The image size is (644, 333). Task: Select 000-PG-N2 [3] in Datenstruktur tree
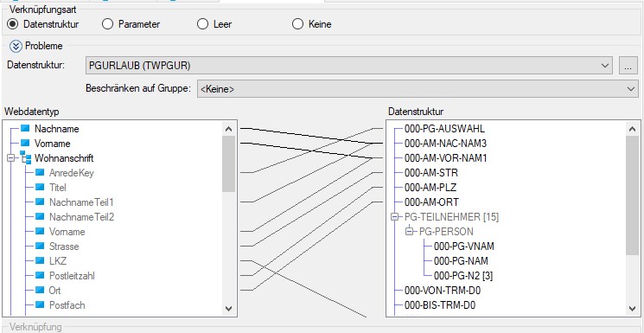pyautogui.click(x=463, y=276)
